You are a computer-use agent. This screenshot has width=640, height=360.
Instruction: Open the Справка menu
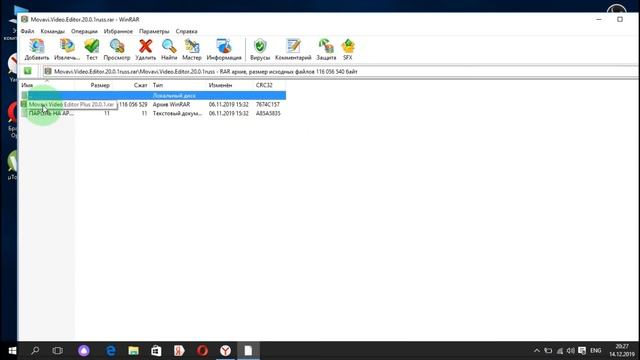coord(187,31)
